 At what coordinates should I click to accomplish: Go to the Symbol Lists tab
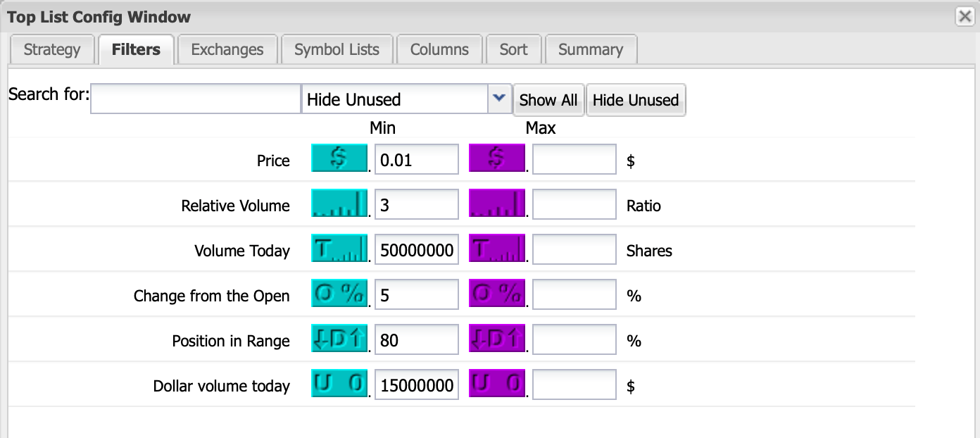coord(337,50)
